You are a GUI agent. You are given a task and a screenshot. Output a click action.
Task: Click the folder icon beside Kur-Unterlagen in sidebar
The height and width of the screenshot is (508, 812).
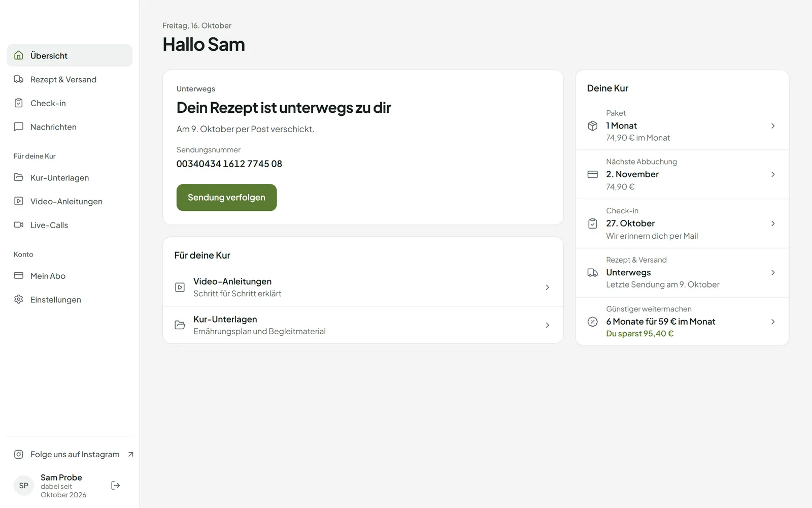[x=19, y=177]
